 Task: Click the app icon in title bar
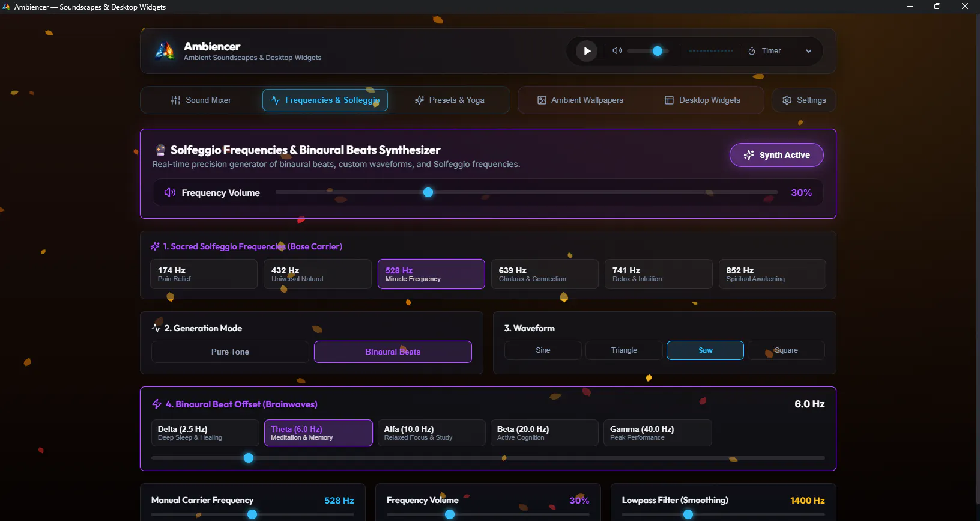click(7, 7)
